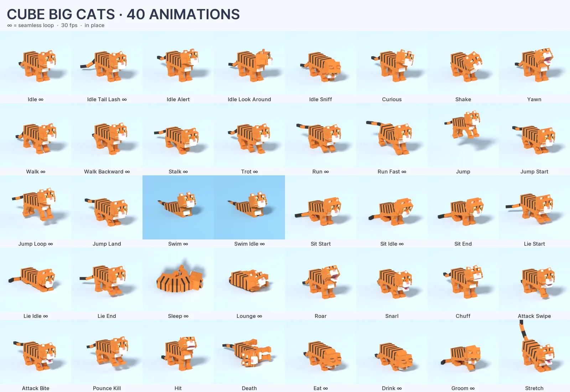Open the Curious animation thumbnail
This screenshot has width=570, height=392.
click(392, 63)
